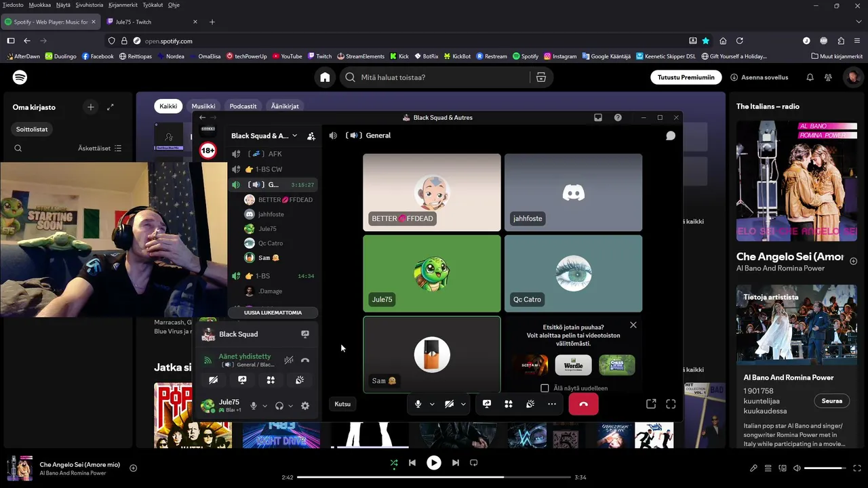Viewport: 868px width, 488px height.
Task: Create a new playlist with plus icon
Action: tap(91, 107)
